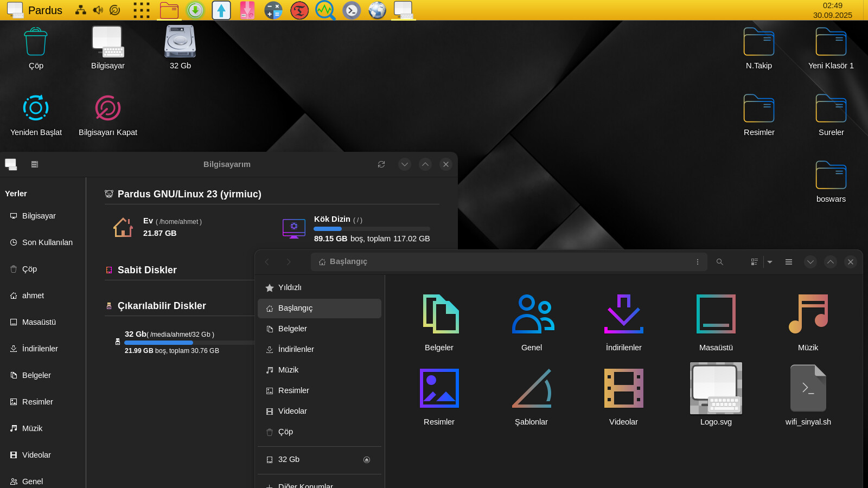
Task: Click the Kök Dizin disk usage bar
Action: [372, 229]
